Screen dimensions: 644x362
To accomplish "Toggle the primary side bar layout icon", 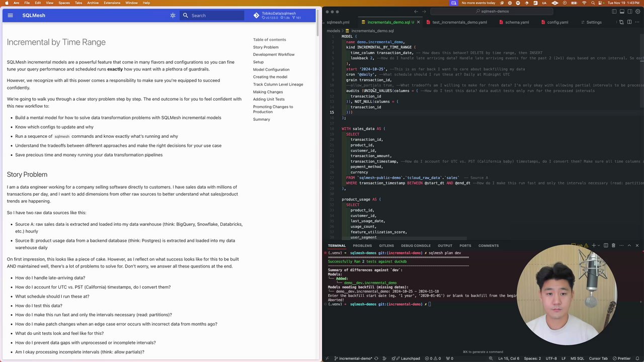I will point(614,11).
